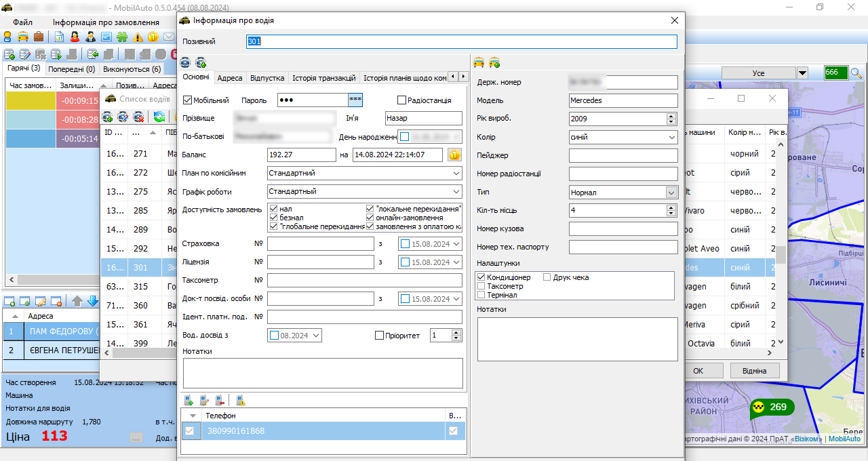Screen dimensions: 868x461
Task: Increase the Рік вироб. year stepper
Action: [x=671, y=116]
